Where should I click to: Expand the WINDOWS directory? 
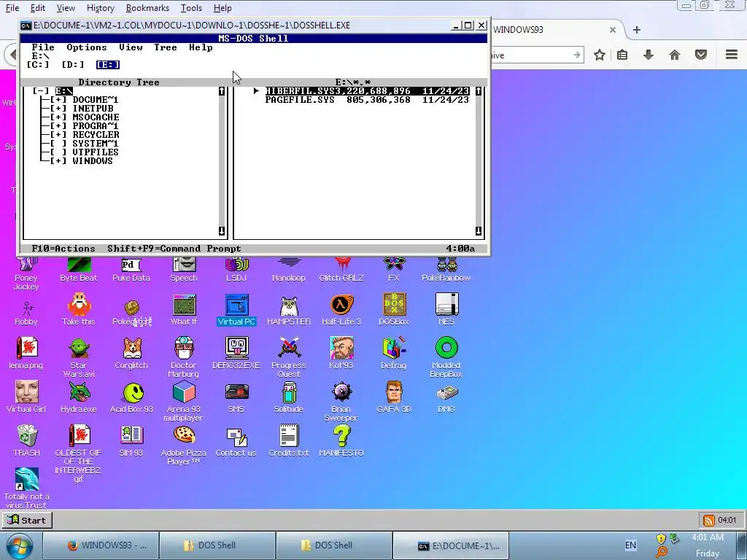[58, 161]
